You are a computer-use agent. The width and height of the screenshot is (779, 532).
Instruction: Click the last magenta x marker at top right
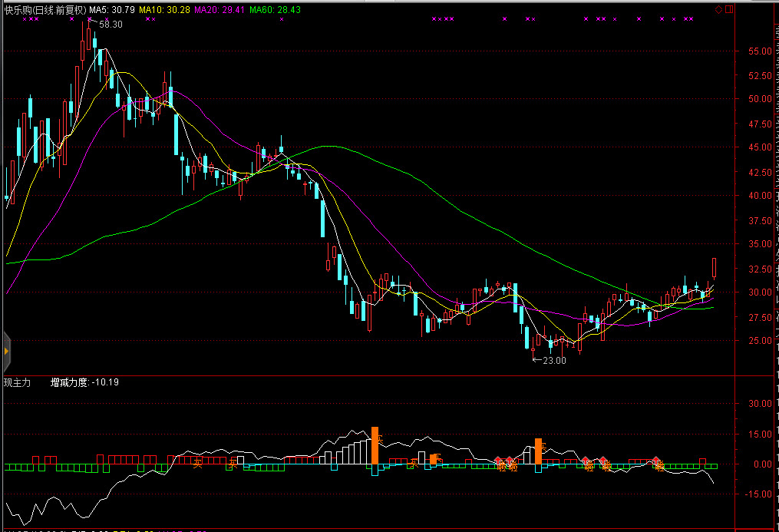coord(692,19)
